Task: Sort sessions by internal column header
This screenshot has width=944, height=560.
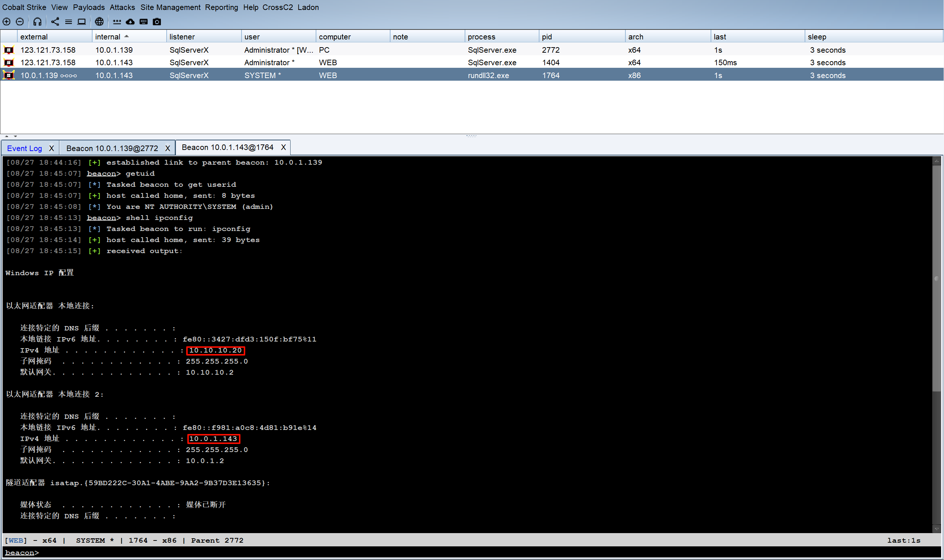Action: point(108,37)
